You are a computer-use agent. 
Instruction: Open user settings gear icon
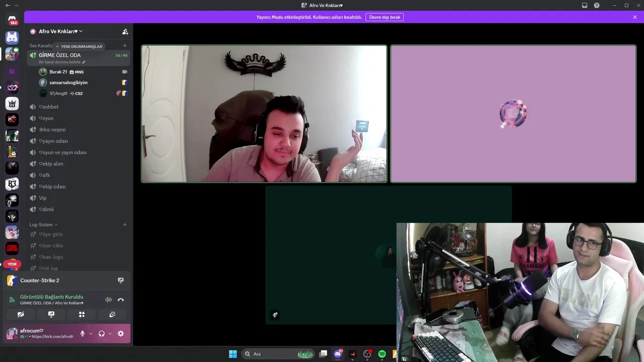[121, 333]
